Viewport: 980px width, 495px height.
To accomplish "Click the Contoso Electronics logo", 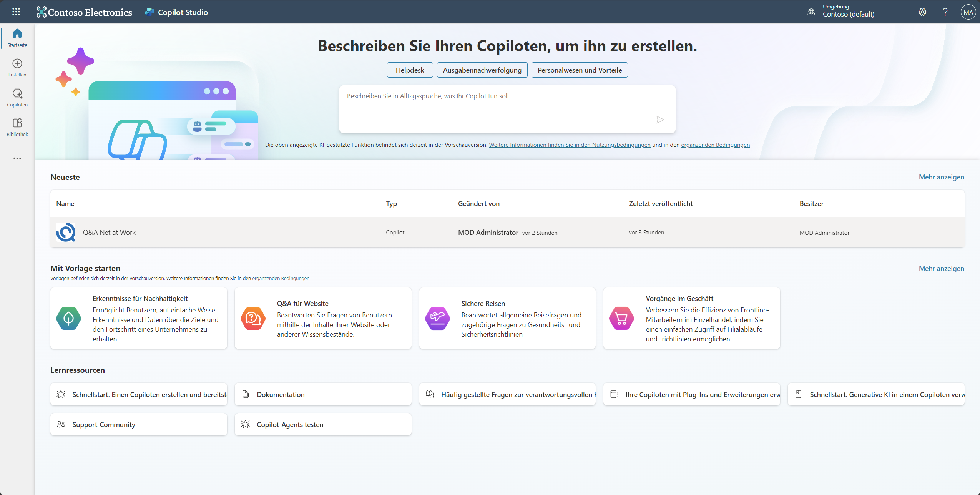I will point(84,12).
